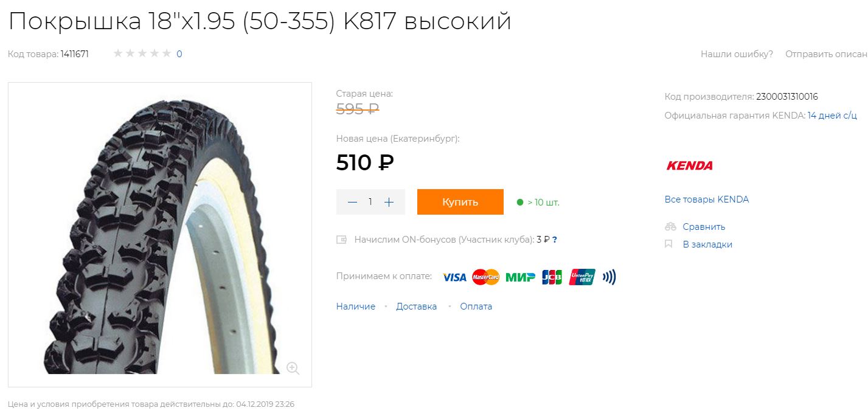868x419 pixels.
Task: Click the bookmark icon next to В закладки
Action: coord(668,244)
